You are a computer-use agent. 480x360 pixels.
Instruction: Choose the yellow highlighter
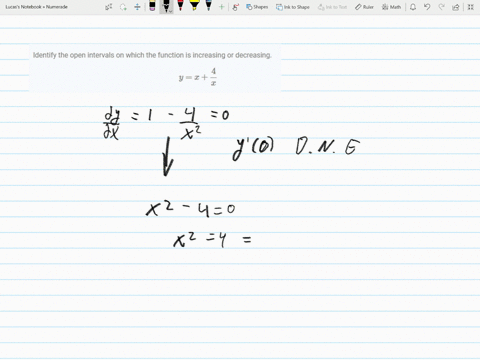pos(194,6)
